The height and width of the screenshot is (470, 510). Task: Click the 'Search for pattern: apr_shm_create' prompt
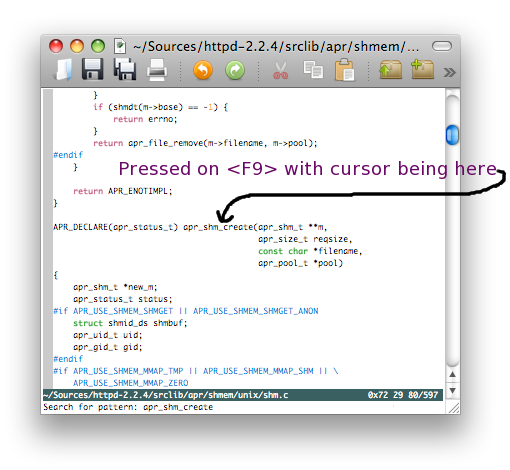point(128,407)
